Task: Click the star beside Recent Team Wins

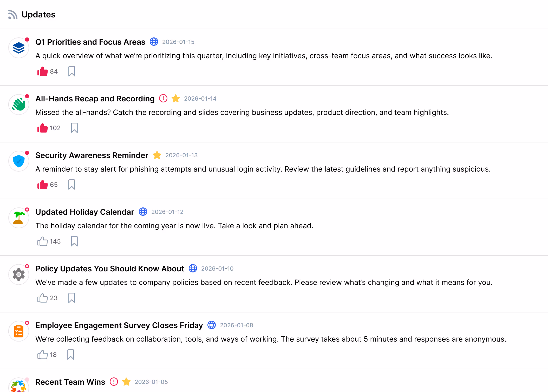Action: pos(127,382)
